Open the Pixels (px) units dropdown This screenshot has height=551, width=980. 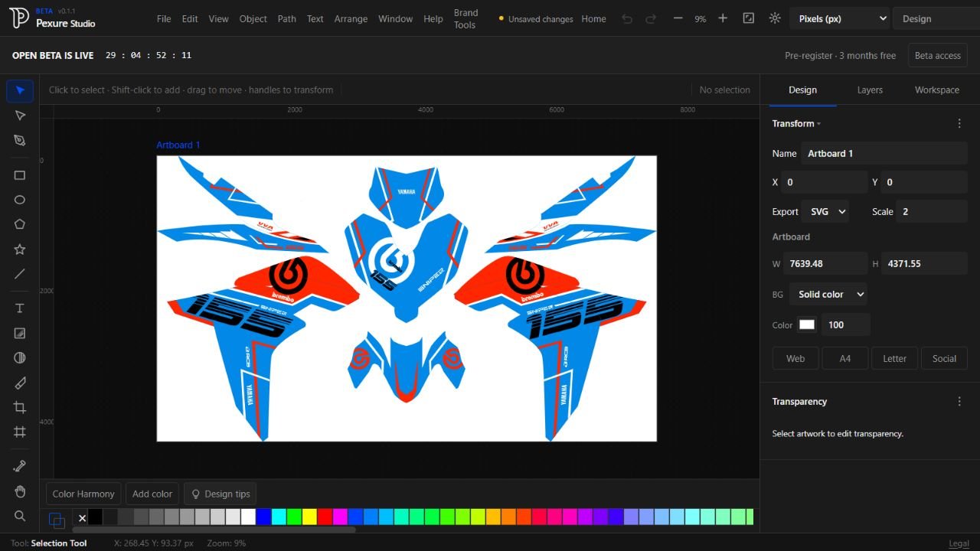[x=840, y=18]
